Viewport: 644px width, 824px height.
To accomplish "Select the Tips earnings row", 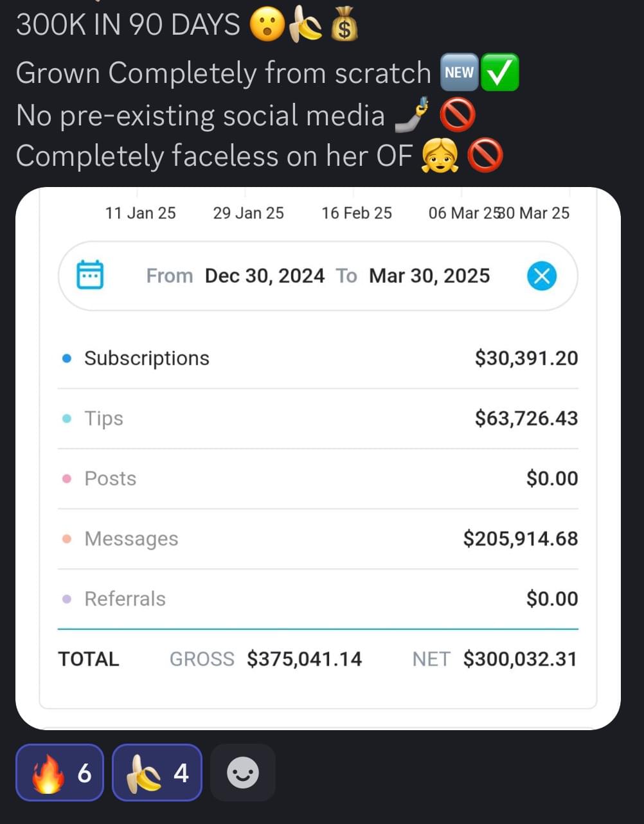I will coord(318,418).
